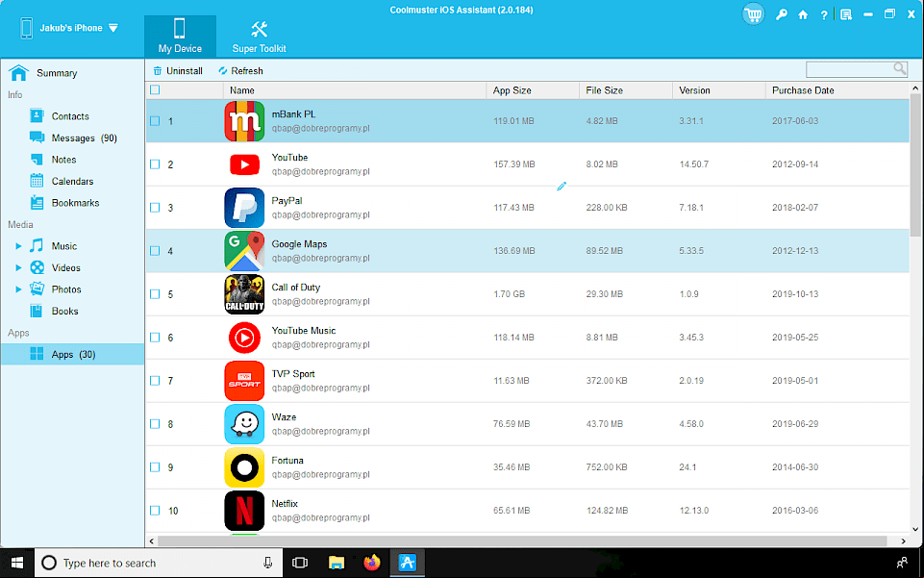Sort by the App Size column header
This screenshot has height=578, width=924.
pyautogui.click(x=533, y=90)
